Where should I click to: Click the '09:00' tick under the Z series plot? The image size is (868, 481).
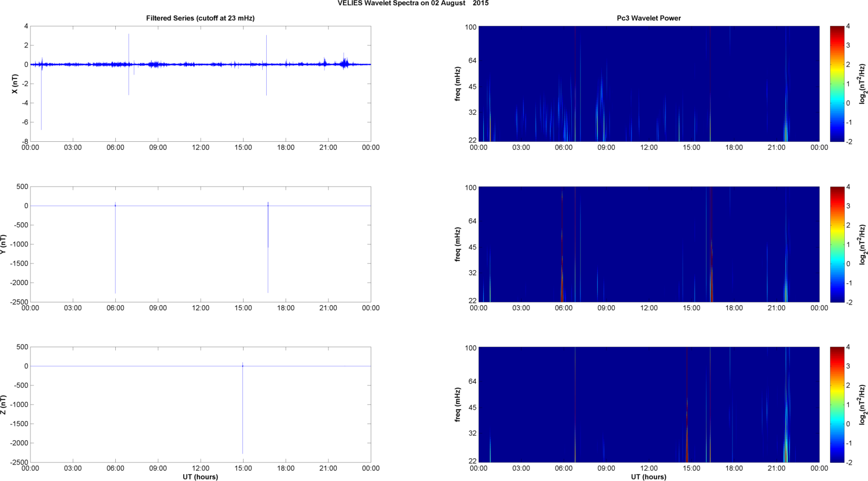tap(158, 469)
